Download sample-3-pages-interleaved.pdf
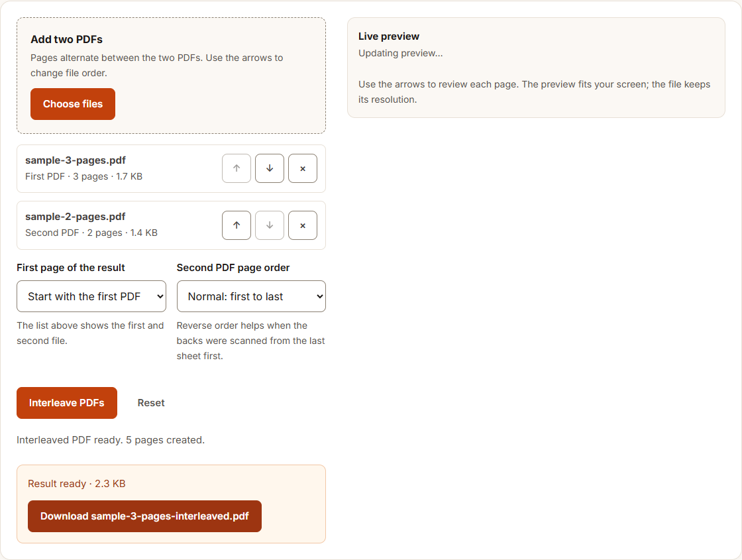 pyautogui.click(x=145, y=516)
